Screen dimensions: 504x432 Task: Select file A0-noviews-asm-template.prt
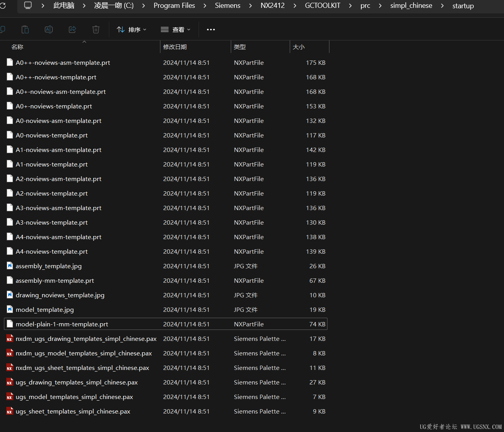point(166,121)
